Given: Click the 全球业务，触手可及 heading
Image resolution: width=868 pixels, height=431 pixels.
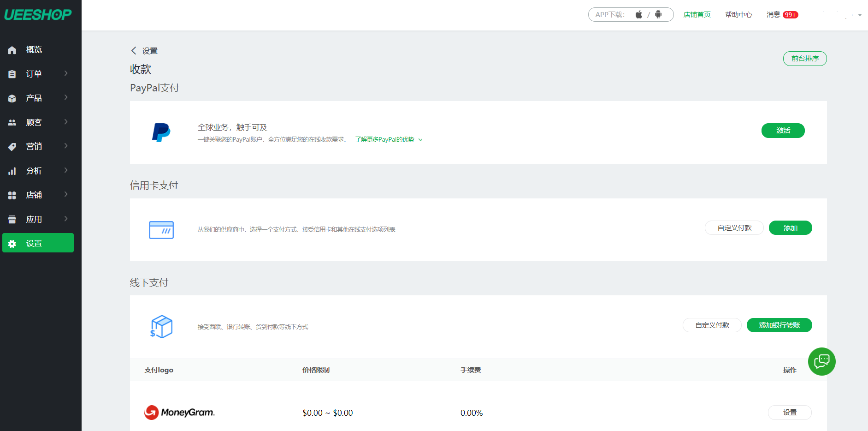Looking at the screenshot, I should (x=232, y=127).
